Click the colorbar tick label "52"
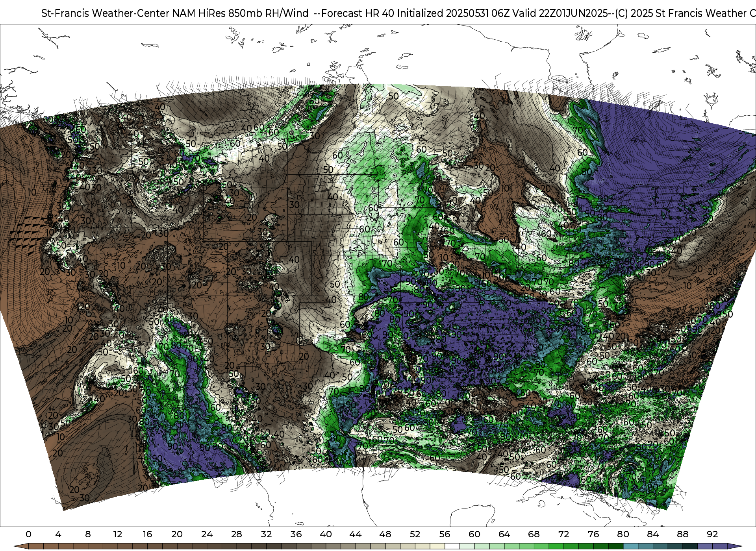The height and width of the screenshot is (551, 756). 415,534
